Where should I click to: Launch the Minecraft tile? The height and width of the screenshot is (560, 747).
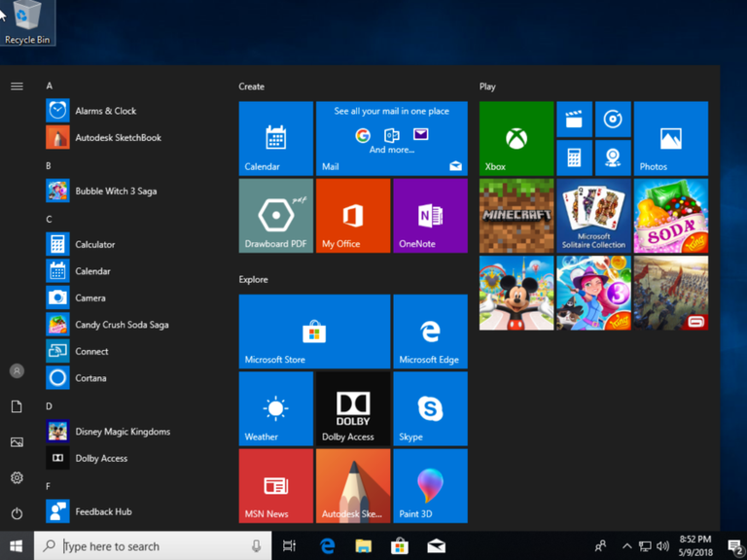pos(516,215)
